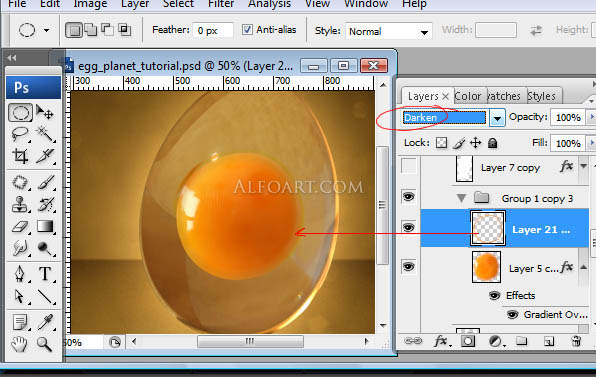Toggle Lock transparent pixels
This screenshot has height=377, width=596.
pos(441,143)
